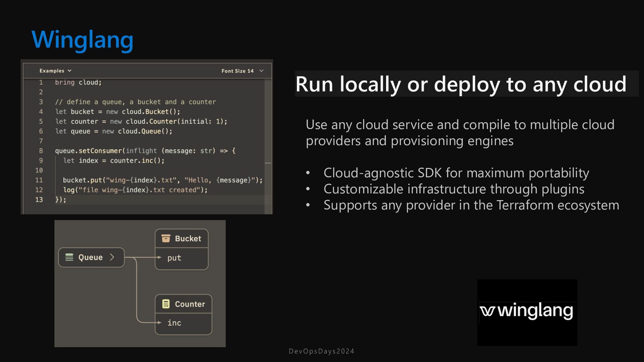
Task: Open the Examples dropdown in the code editor
Action: [55, 71]
